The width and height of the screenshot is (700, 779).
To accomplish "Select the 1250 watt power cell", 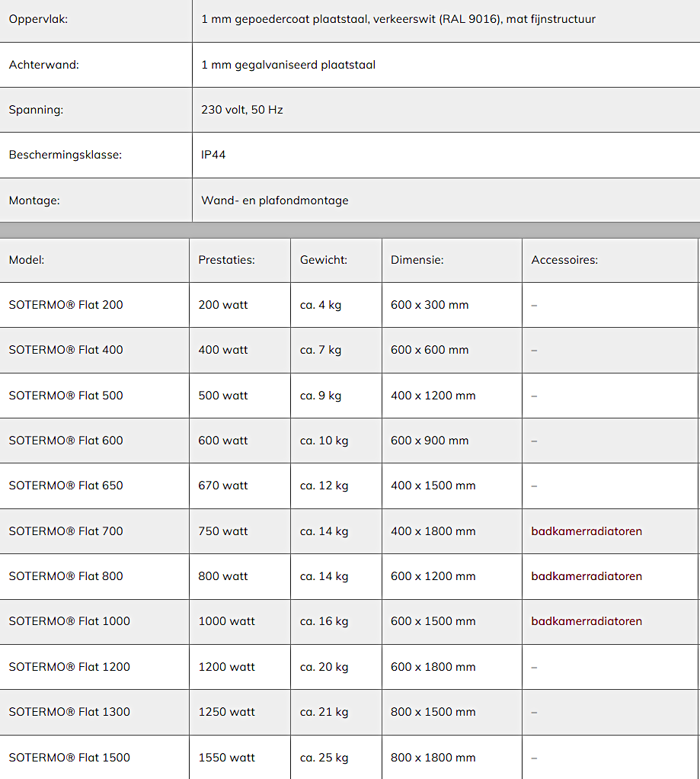I will tap(227, 712).
